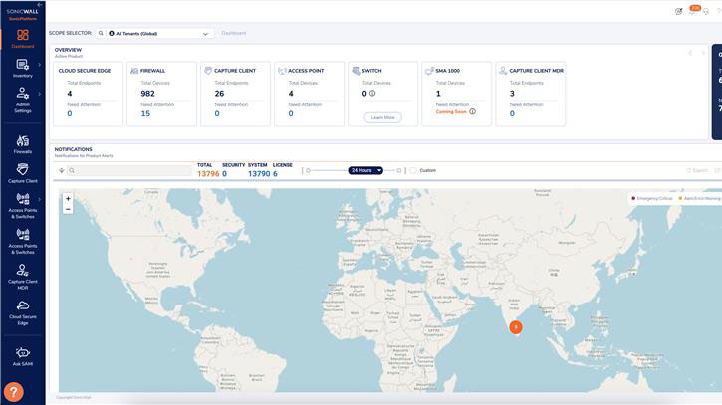The image size is (722, 405).
Task: Click the total notifications count 13796
Action: [x=208, y=174]
